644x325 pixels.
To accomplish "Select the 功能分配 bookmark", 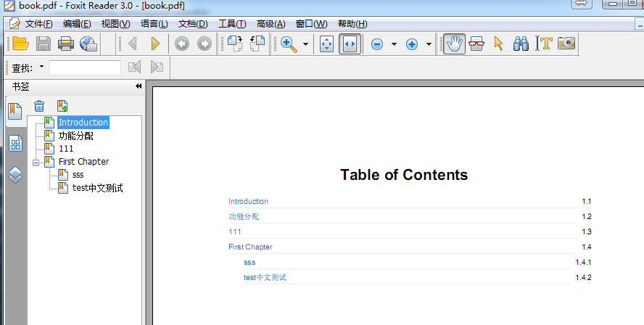I will click(x=76, y=136).
